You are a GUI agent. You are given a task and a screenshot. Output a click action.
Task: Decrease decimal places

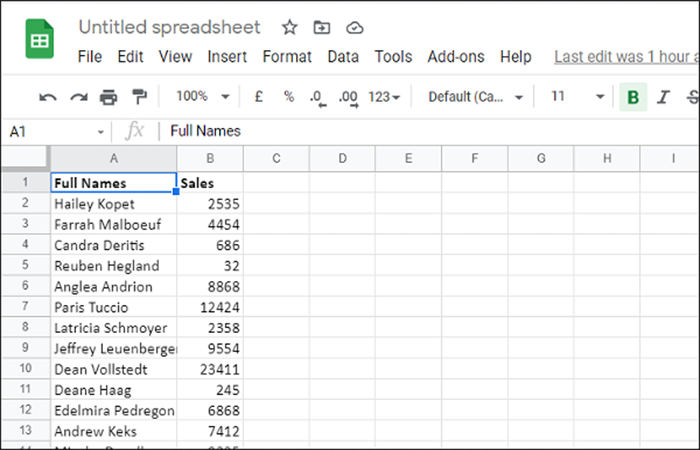coord(318,98)
